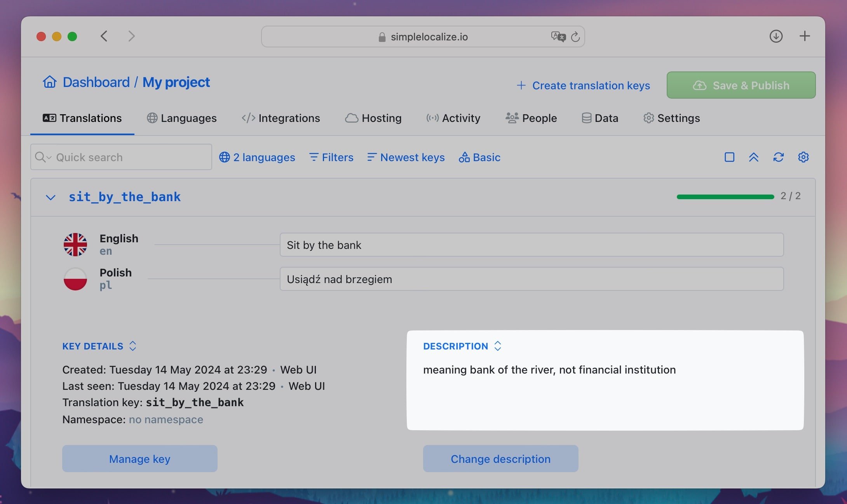Viewport: 847px width, 504px height.
Task: Click the Dashboard home icon
Action: (50, 82)
